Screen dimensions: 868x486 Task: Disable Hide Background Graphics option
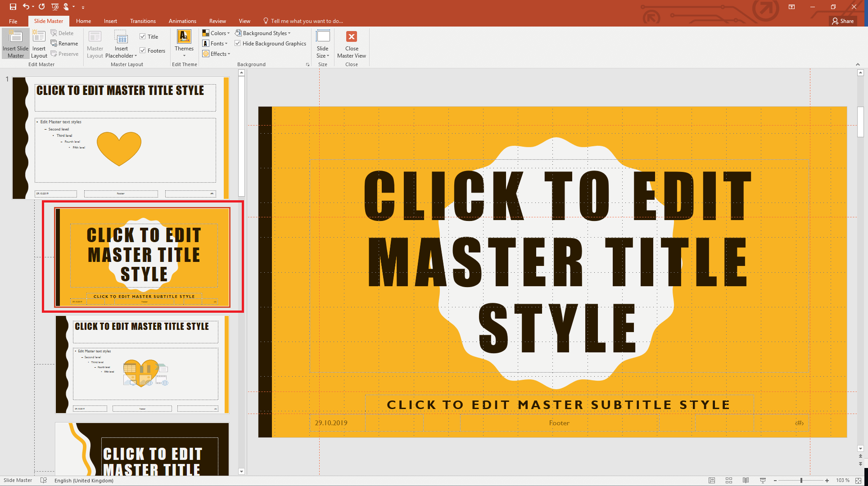[x=238, y=43]
